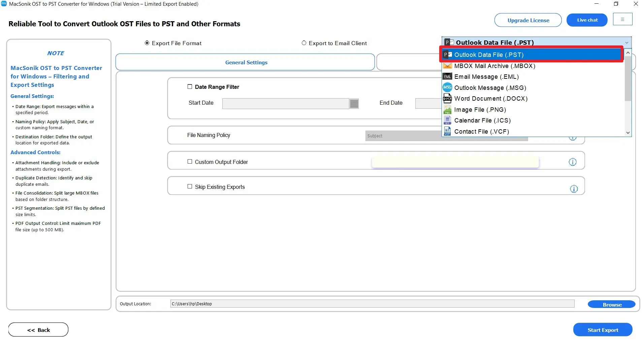
Task: Click the 'NOTE' heading in the side panel
Action: point(56,53)
